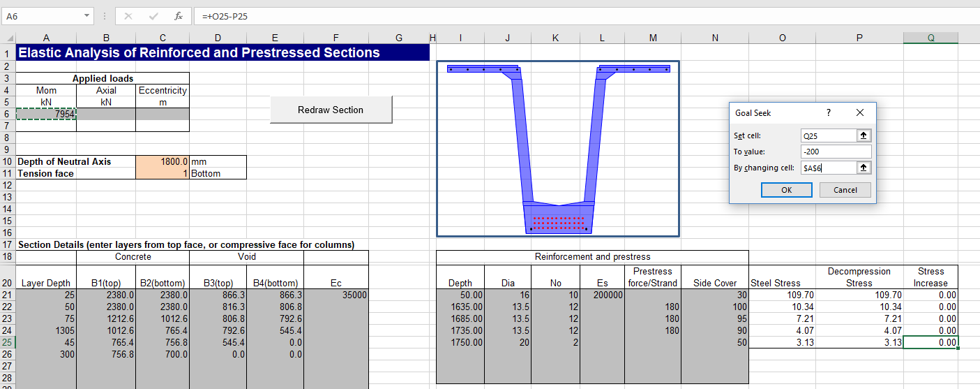This screenshot has height=389, width=980.
Task: Close the Goal Seek dialog
Action: 859,112
